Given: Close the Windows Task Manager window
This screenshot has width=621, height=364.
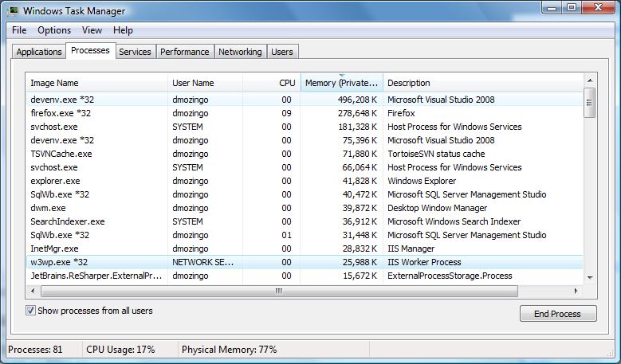Looking at the screenshot, I should pyautogui.click(x=599, y=7).
